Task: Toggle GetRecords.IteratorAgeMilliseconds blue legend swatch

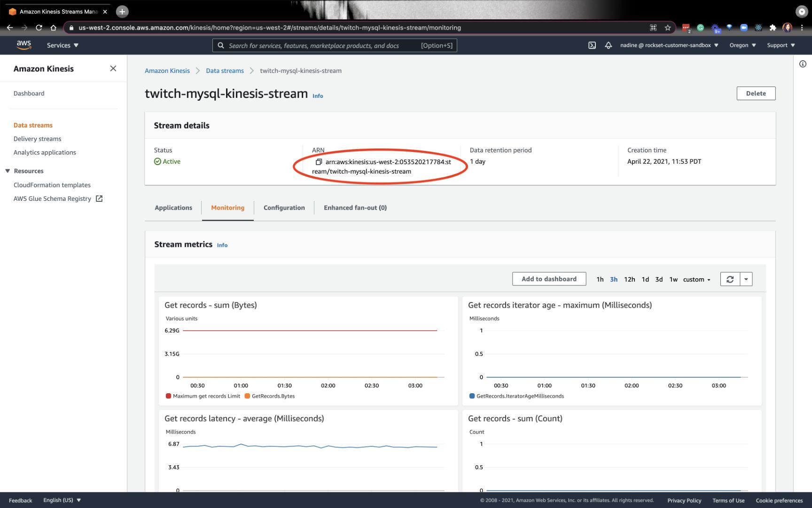Action: point(472,396)
